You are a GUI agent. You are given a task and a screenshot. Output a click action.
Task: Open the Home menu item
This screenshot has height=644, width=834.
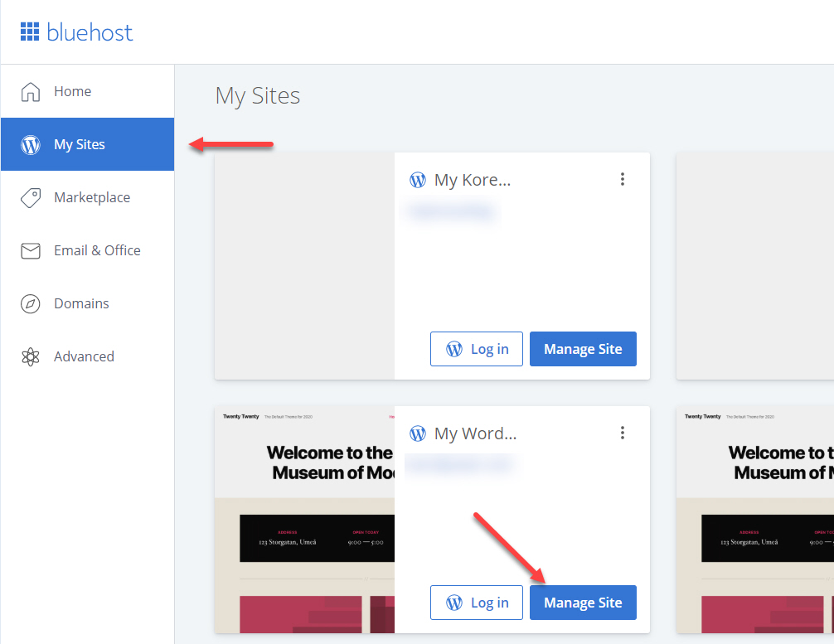point(87,91)
